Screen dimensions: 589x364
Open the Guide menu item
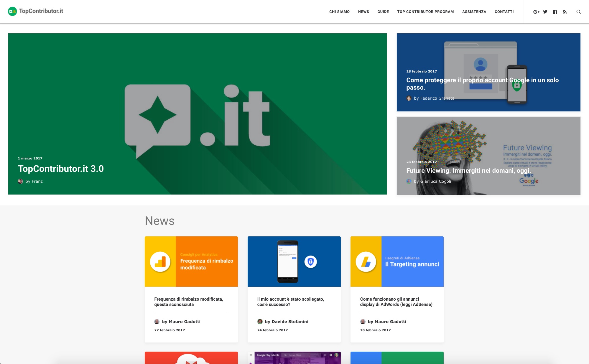click(383, 12)
